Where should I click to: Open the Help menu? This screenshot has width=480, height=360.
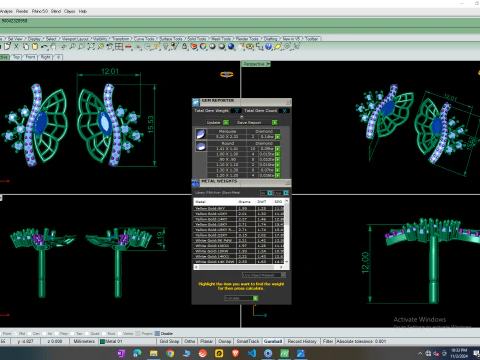83,11
